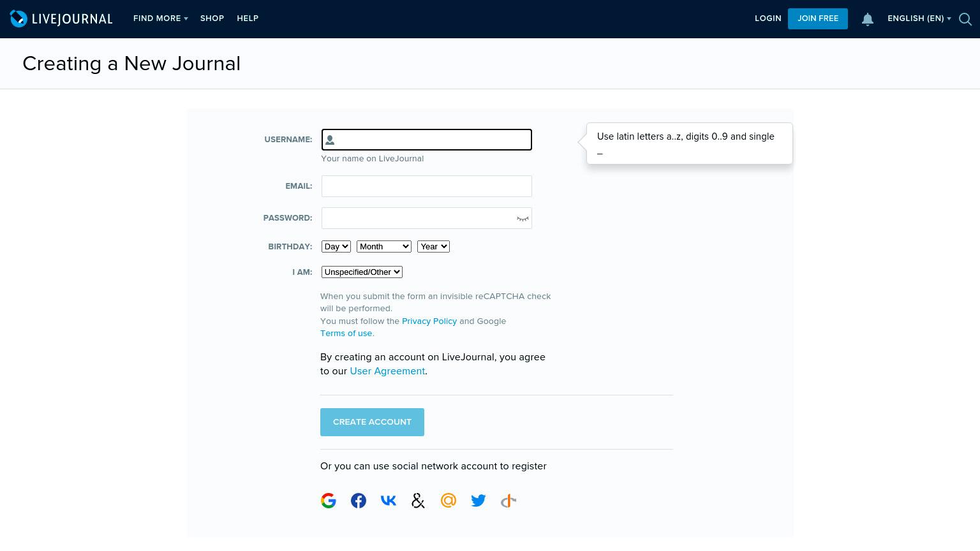Open Help in top menu

248,18
